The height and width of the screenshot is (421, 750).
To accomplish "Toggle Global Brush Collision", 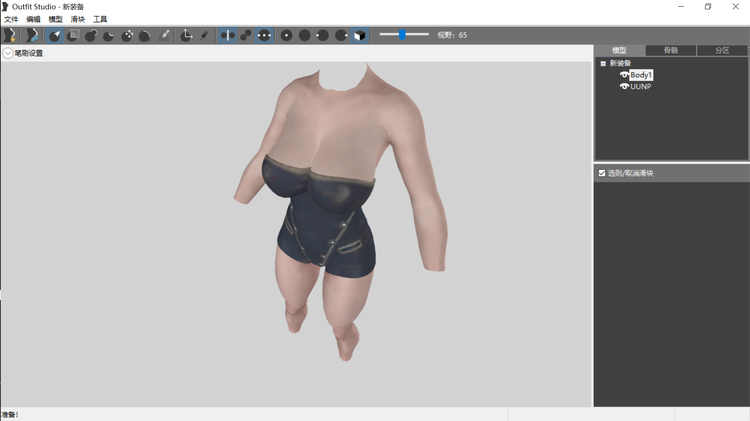I will click(x=265, y=35).
